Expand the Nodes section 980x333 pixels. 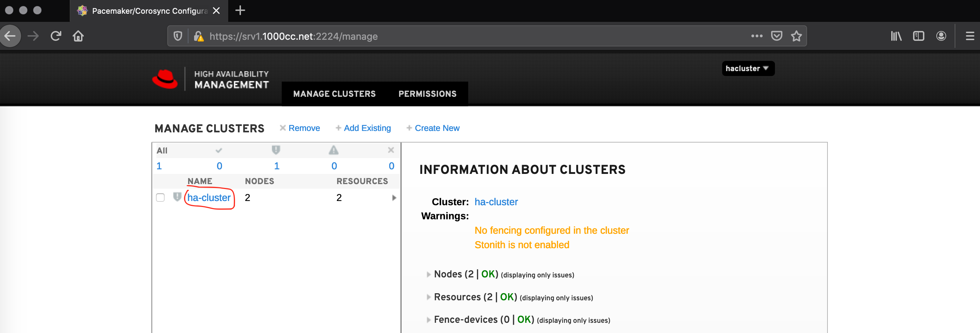pos(429,274)
